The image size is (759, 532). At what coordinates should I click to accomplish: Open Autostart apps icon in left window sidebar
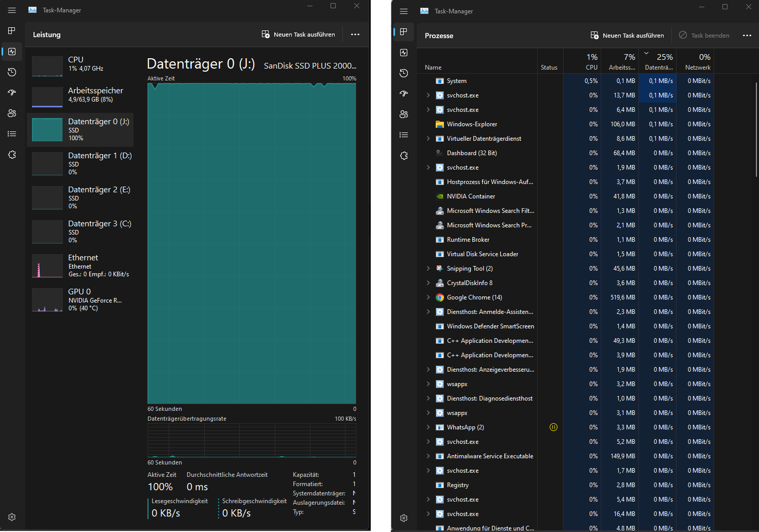[x=12, y=93]
